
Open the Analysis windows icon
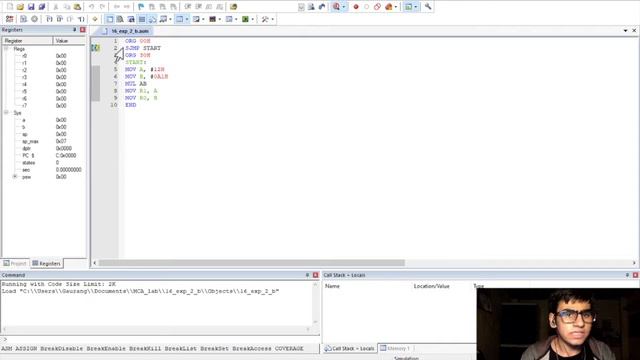[213, 19]
